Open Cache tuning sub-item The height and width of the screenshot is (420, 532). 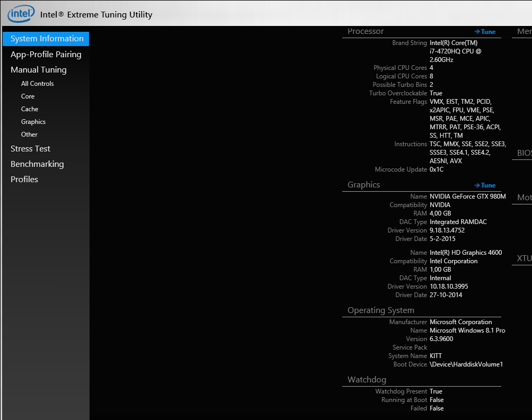coord(30,109)
